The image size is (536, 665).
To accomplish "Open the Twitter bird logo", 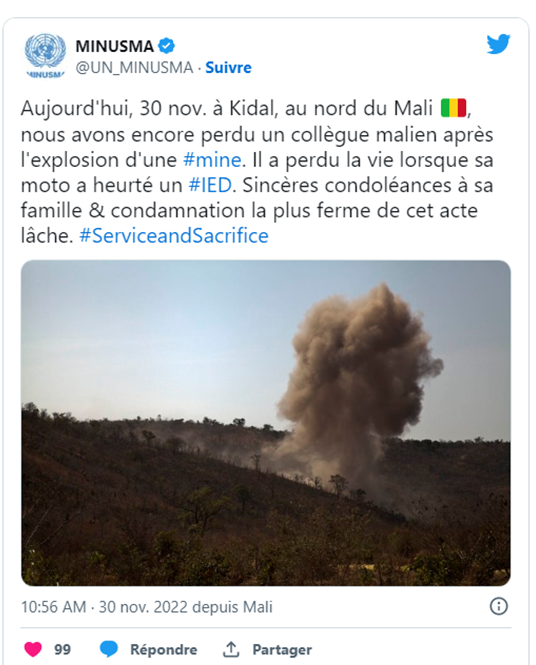I will pos(498,44).
